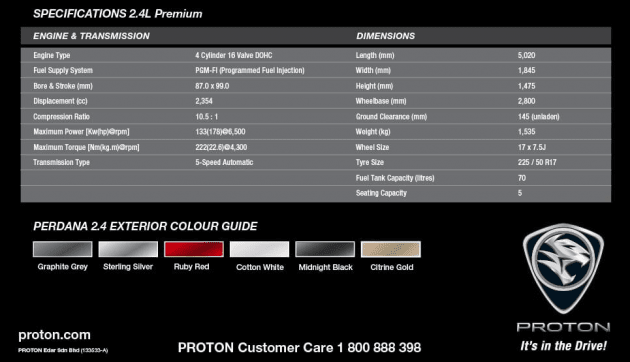Click the '222(22.6)@4,300' torque value
Image resolution: width=630 pixels, height=362 pixels.
tap(221, 147)
